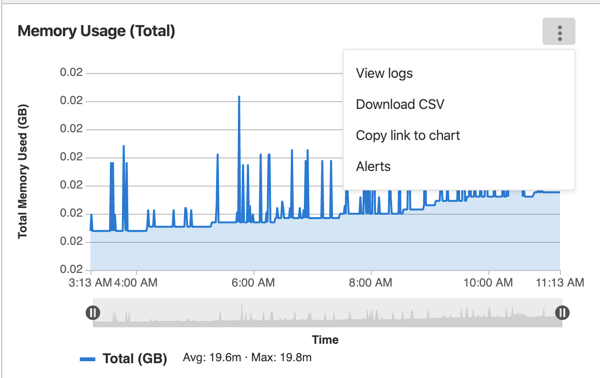Click the 11:13 AM end time label

pyautogui.click(x=560, y=283)
